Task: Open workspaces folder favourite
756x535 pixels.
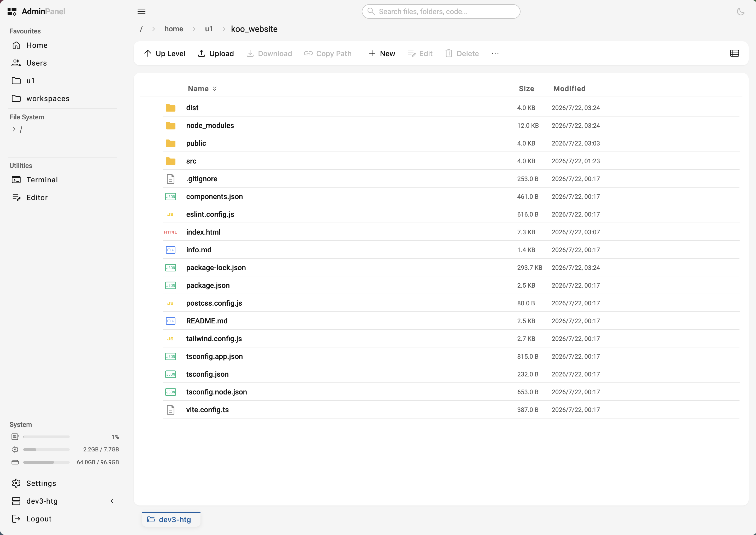Action: [63, 98]
